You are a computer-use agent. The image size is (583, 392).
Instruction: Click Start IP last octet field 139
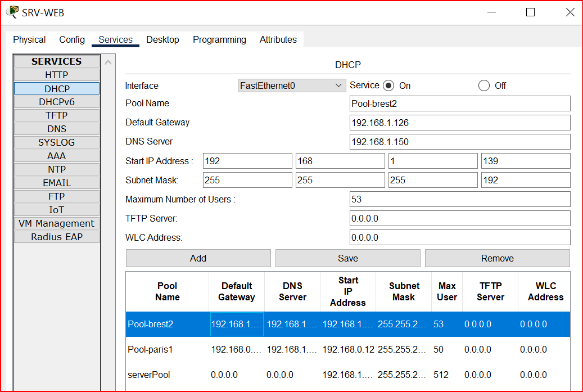526,161
